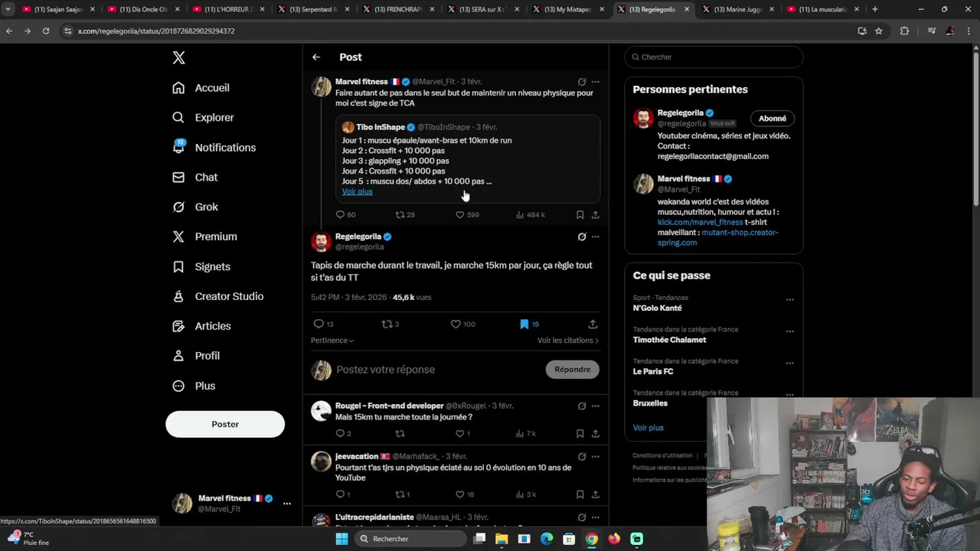Viewport: 980px width, 551px height.
Task: Open File Explorer from taskbar
Action: click(501, 539)
